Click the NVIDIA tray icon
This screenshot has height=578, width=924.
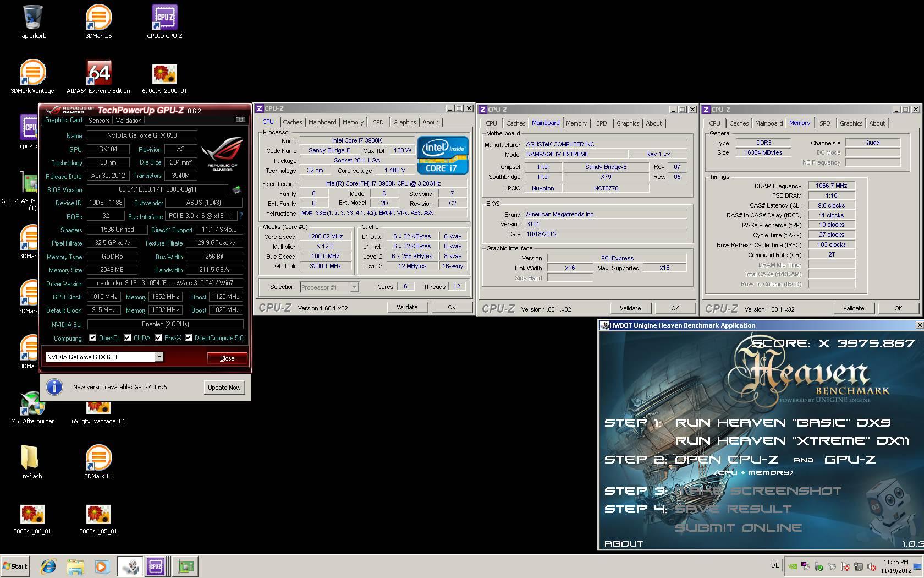point(792,566)
